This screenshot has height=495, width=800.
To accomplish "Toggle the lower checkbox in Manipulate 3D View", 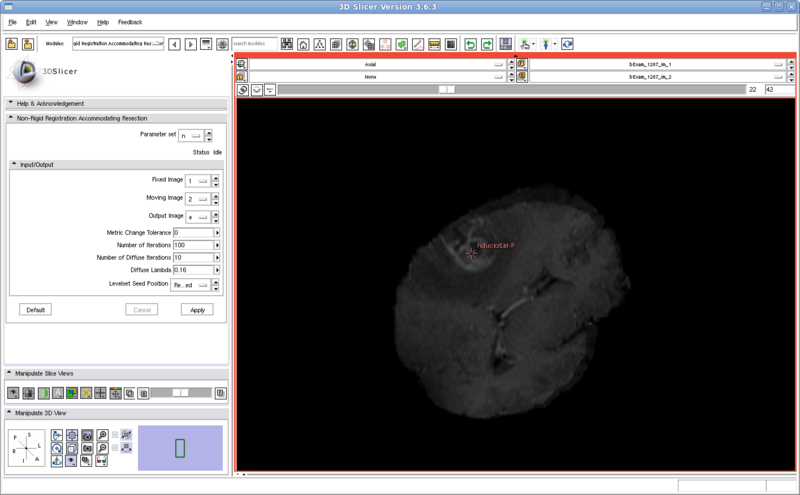I will [x=116, y=449].
